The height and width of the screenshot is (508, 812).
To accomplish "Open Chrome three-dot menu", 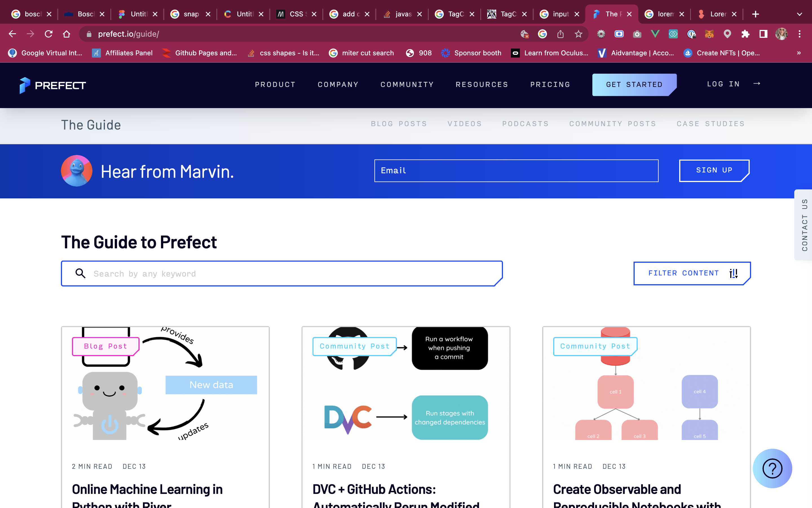I will coord(800,34).
